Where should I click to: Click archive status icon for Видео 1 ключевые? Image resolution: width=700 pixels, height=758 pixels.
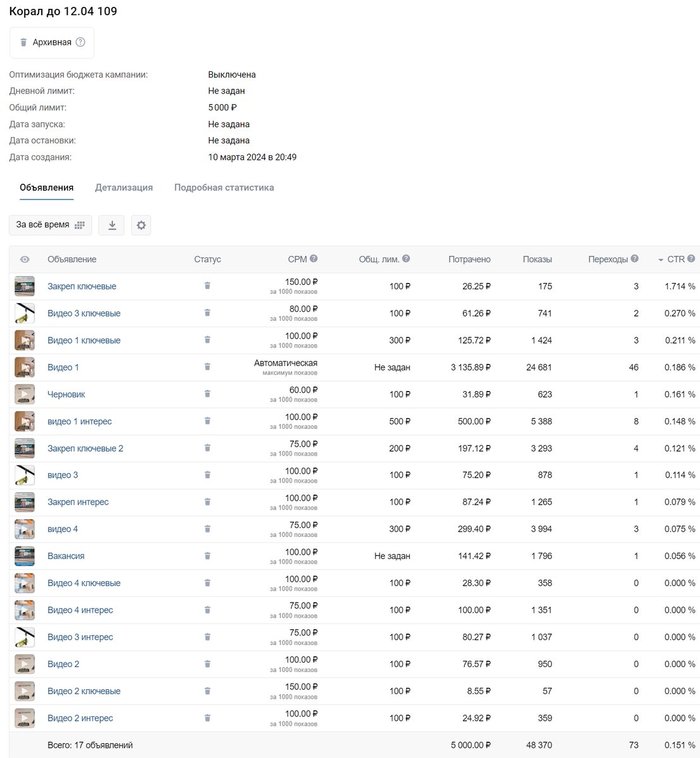pos(207,340)
